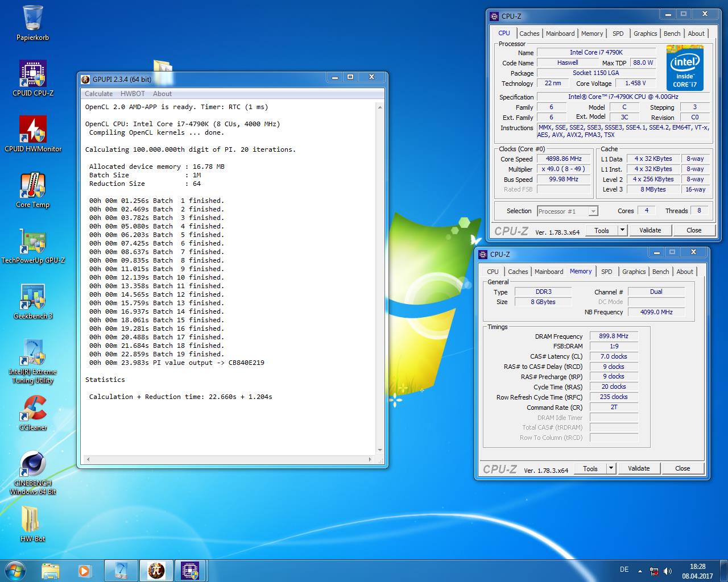This screenshot has height=582, width=728.
Task: Click the Core Voltage value 1.458 V
Action: tap(635, 83)
